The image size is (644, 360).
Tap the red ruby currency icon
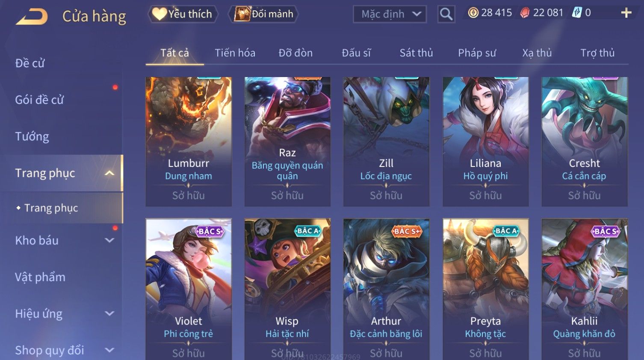[525, 13]
